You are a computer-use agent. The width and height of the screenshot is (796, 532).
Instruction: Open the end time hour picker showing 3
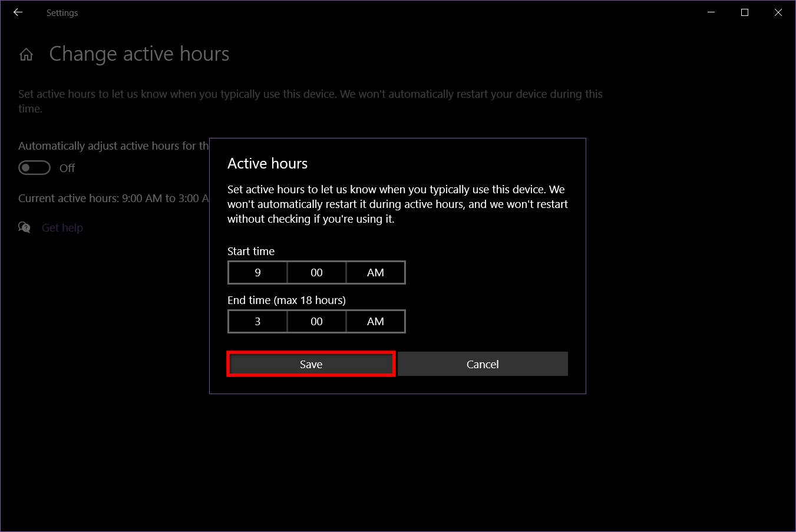pos(257,322)
